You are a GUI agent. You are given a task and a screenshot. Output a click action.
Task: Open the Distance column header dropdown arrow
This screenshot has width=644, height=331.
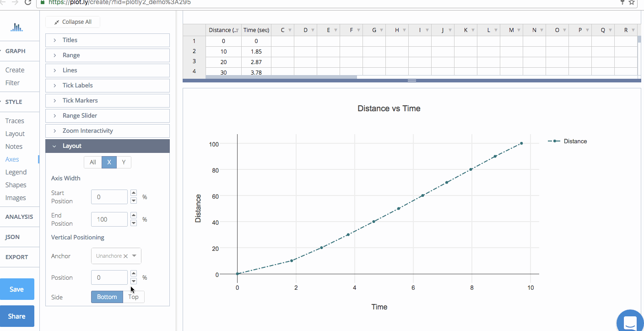pyautogui.click(x=237, y=30)
